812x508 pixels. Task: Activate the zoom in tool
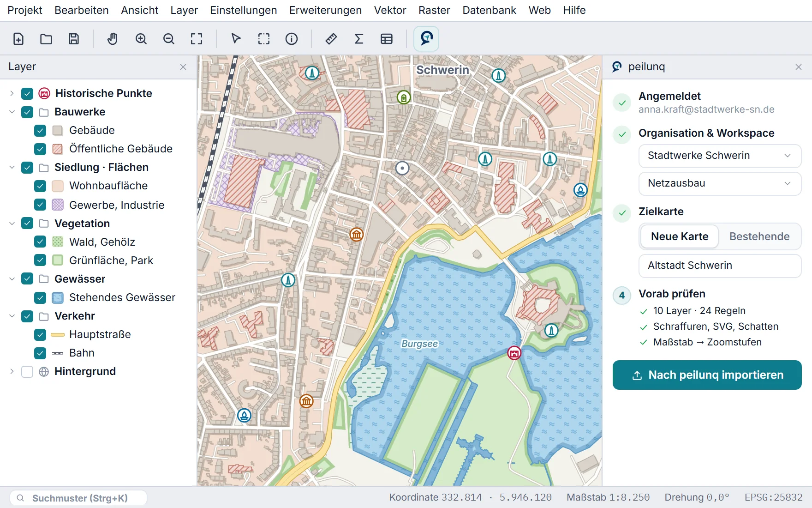click(141, 39)
